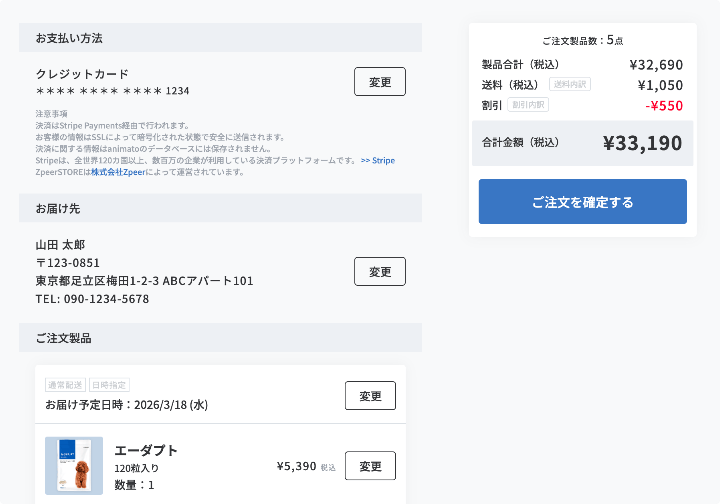Click the お届け先 section header

[220, 208]
